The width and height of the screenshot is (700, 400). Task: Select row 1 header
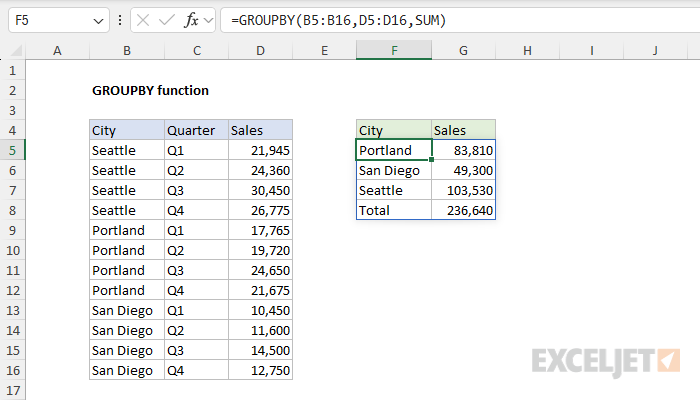pos(12,71)
